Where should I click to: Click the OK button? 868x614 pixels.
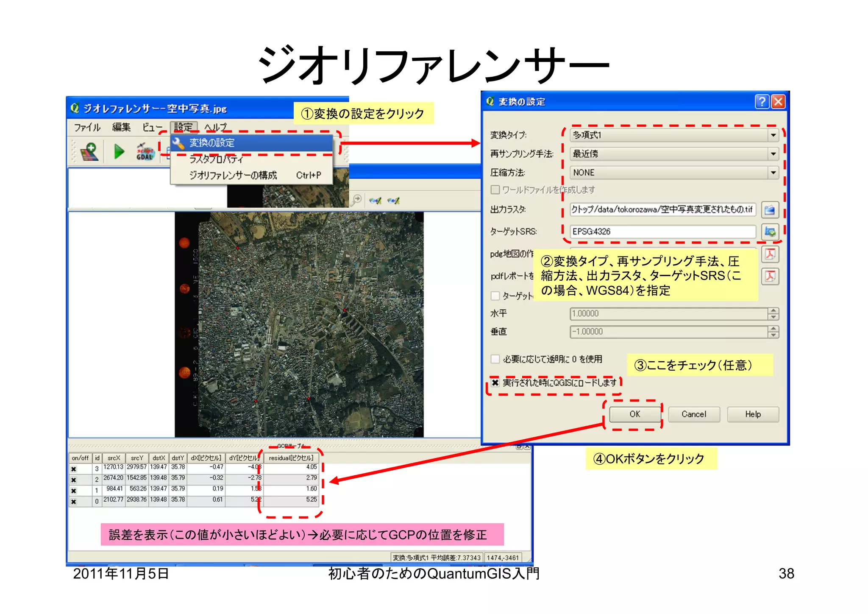click(634, 414)
